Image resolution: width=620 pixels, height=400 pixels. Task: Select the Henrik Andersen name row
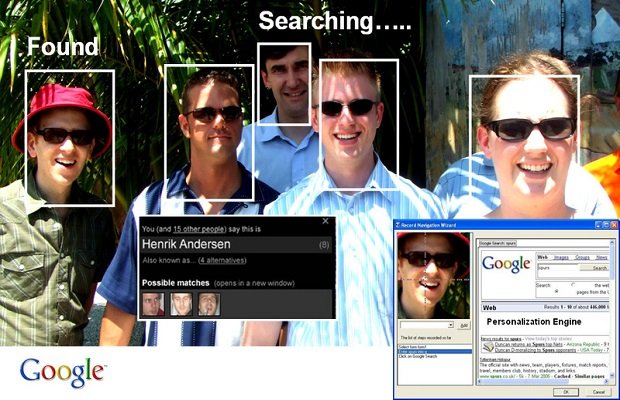point(236,244)
